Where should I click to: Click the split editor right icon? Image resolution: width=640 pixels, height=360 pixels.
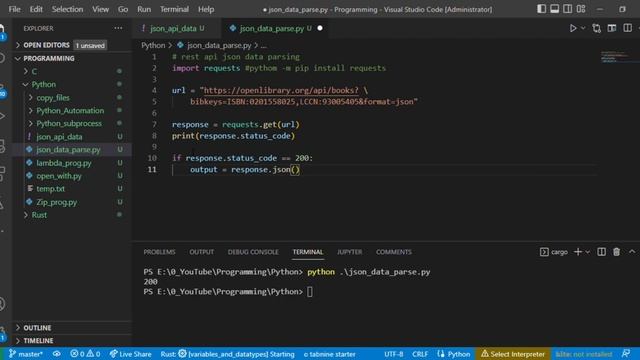(x=627, y=28)
